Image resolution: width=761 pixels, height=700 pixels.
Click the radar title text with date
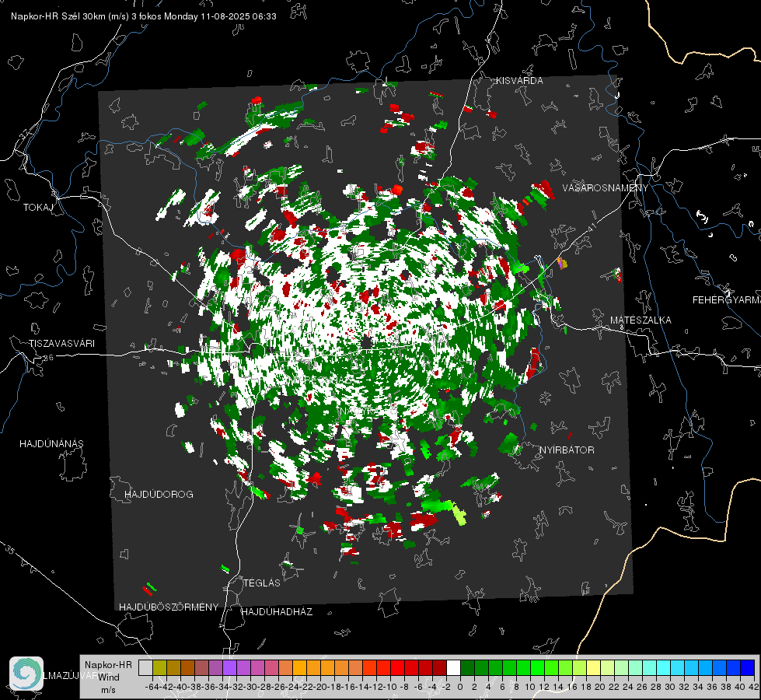point(144,16)
